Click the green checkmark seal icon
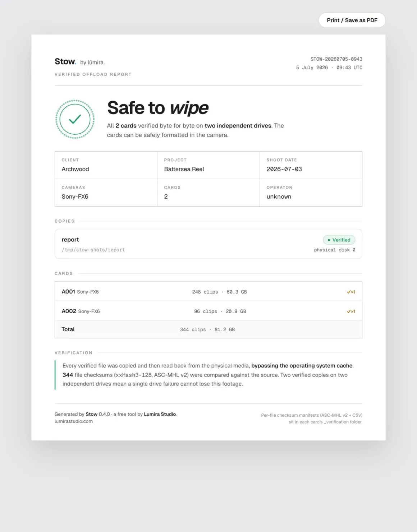417x532 pixels. pyautogui.click(x=75, y=119)
